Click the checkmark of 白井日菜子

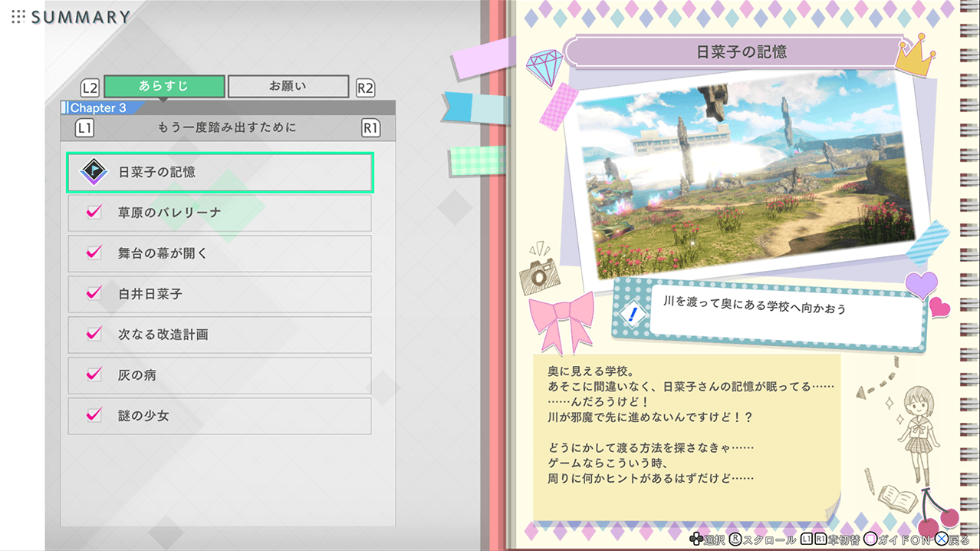point(94,293)
